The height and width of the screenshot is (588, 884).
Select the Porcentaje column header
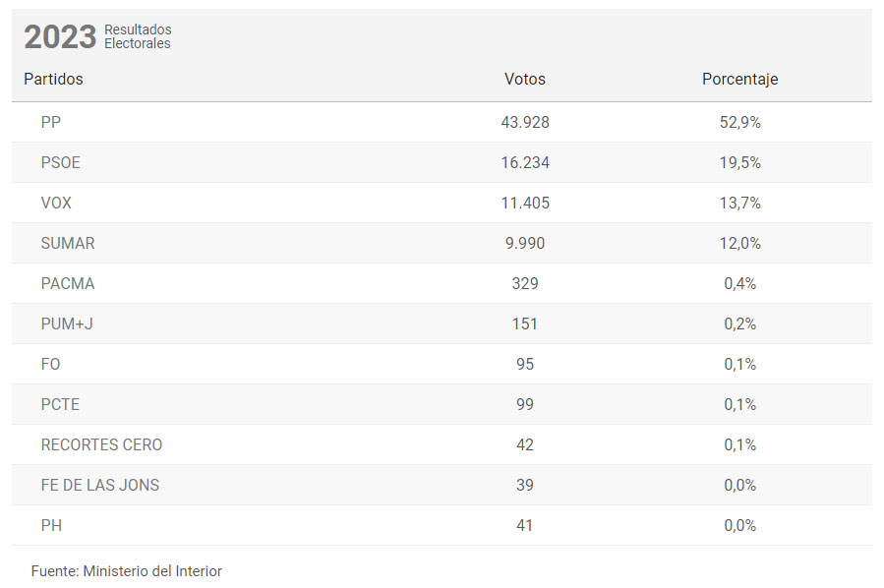739,79
